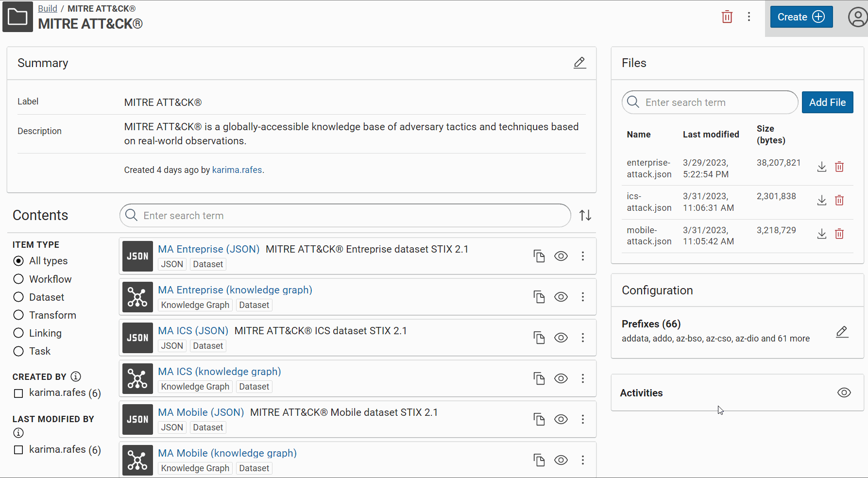Delete the ics-attack.json file

pos(839,201)
